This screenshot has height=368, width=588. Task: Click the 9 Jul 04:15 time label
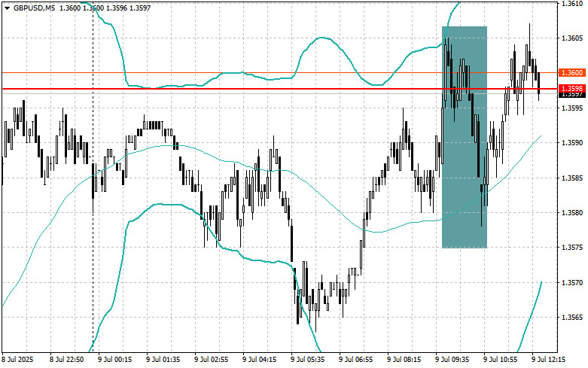coord(260,360)
